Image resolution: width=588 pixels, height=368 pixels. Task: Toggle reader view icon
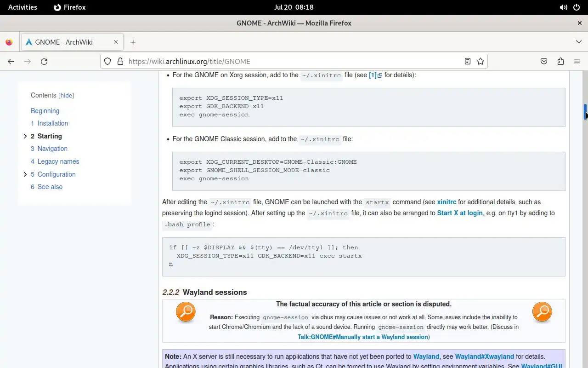(x=468, y=61)
